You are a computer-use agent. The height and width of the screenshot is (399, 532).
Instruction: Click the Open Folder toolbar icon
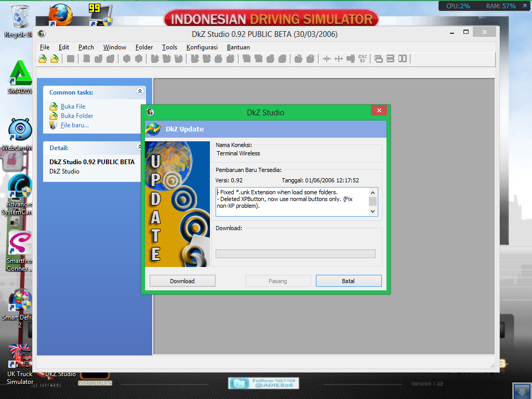(x=55, y=59)
